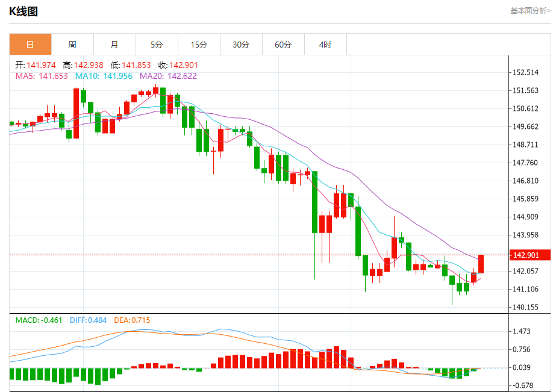Click the 151.563 price axis label
The width and height of the screenshot is (556, 392).
pyautogui.click(x=525, y=90)
